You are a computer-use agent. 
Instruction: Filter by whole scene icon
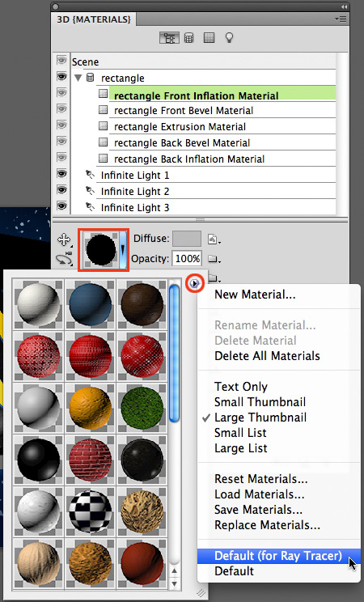point(169,37)
